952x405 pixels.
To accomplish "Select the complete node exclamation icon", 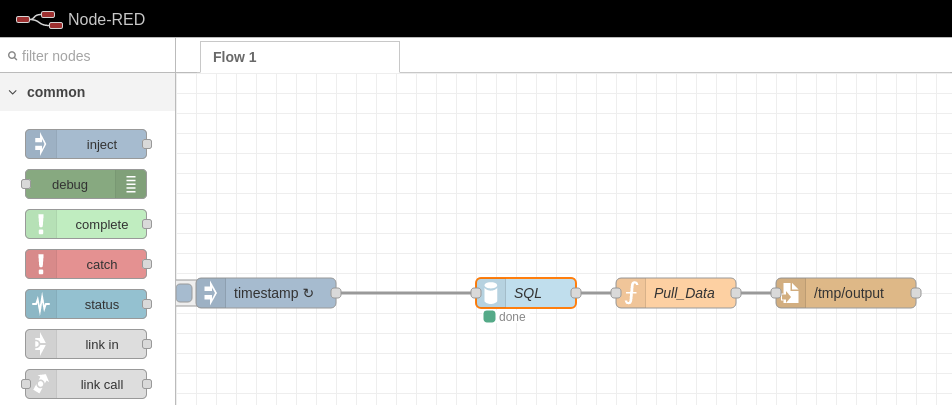I will [x=41, y=224].
